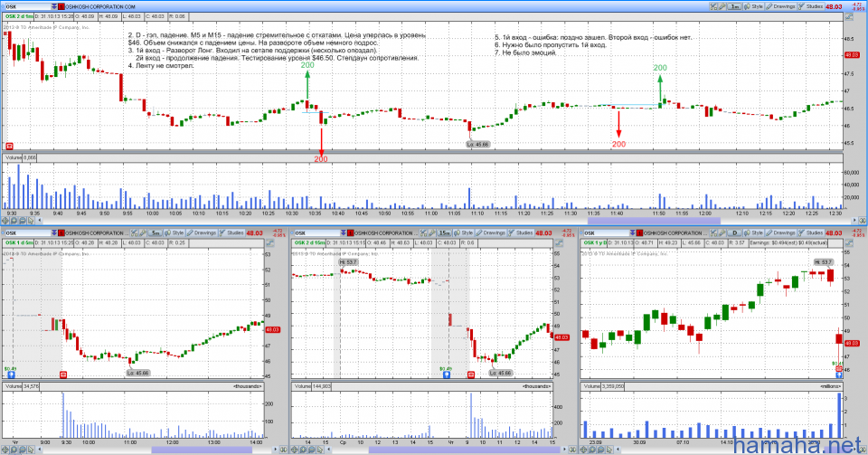
Task: Click the Hi: 53.7 bubble on the daily chart
Action: pyautogui.click(x=824, y=261)
